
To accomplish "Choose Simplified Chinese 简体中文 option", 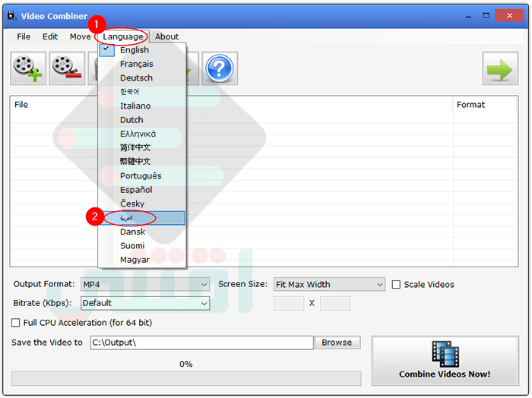I will [142, 148].
